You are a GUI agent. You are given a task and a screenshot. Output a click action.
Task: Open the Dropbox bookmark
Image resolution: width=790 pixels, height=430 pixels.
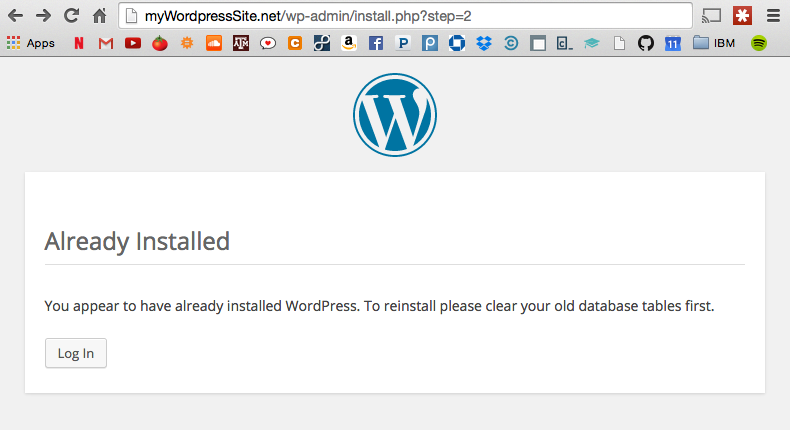484,43
